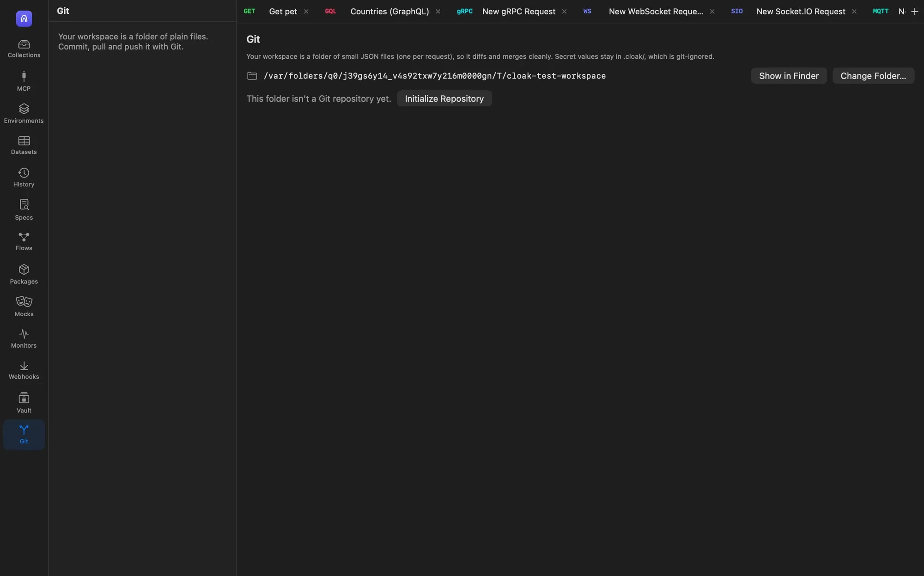The width and height of the screenshot is (924, 576).
Task: Click Show in Finder button
Action: pyautogui.click(x=789, y=76)
